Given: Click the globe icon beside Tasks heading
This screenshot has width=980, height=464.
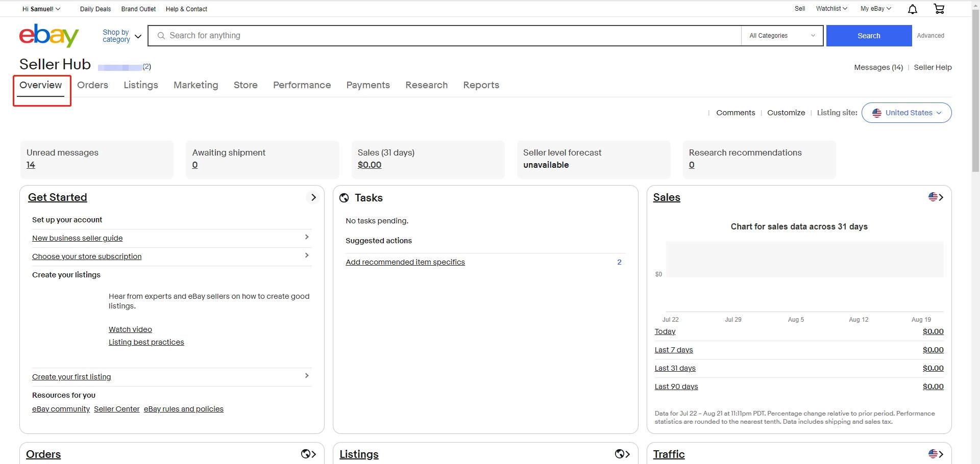Looking at the screenshot, I should coord(345,198).
